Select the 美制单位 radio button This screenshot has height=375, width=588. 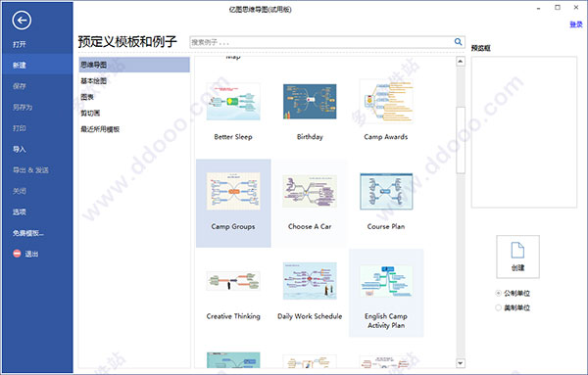499,307
